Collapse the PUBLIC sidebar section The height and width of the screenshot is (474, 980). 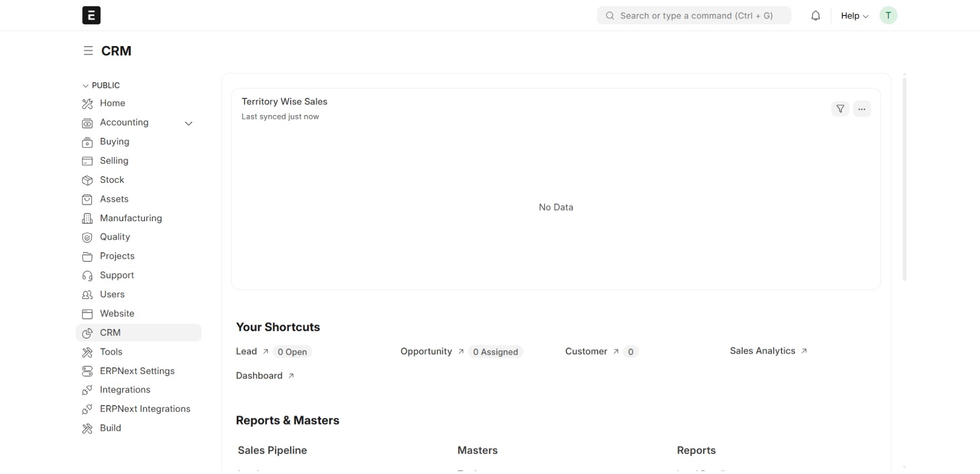(x=101, y=86)
